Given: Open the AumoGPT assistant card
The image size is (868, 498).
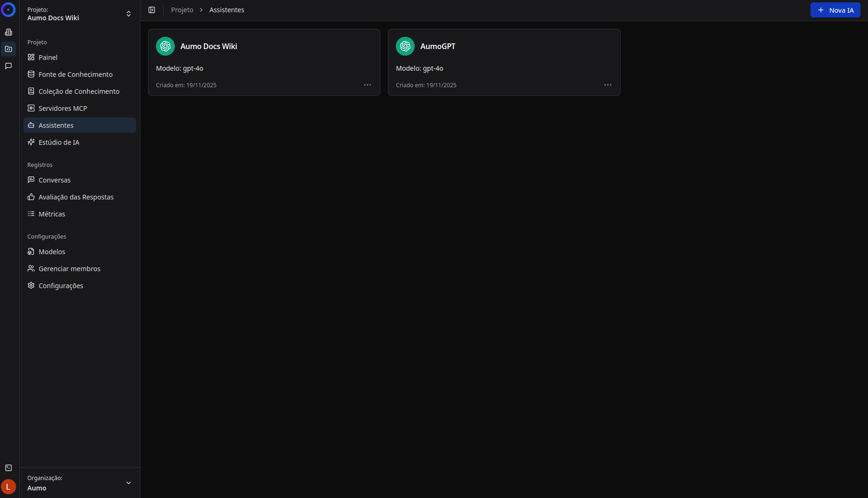Looking at the screenshot, I should [504, 61].
